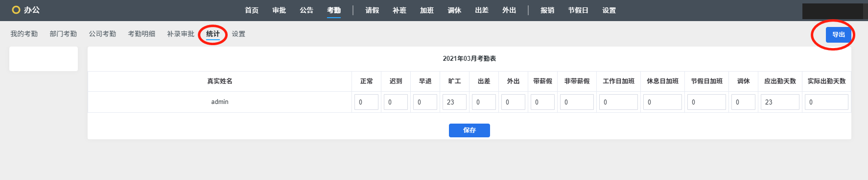Viewport: 868px width, 180px height.
Task: Open the 请假 menu item
Action: pyautogui.click(x=372, y=10)
